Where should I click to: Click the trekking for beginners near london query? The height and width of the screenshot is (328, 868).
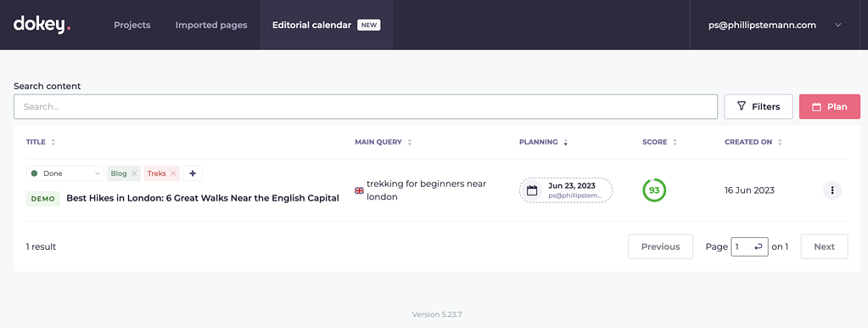pos(426,190)
